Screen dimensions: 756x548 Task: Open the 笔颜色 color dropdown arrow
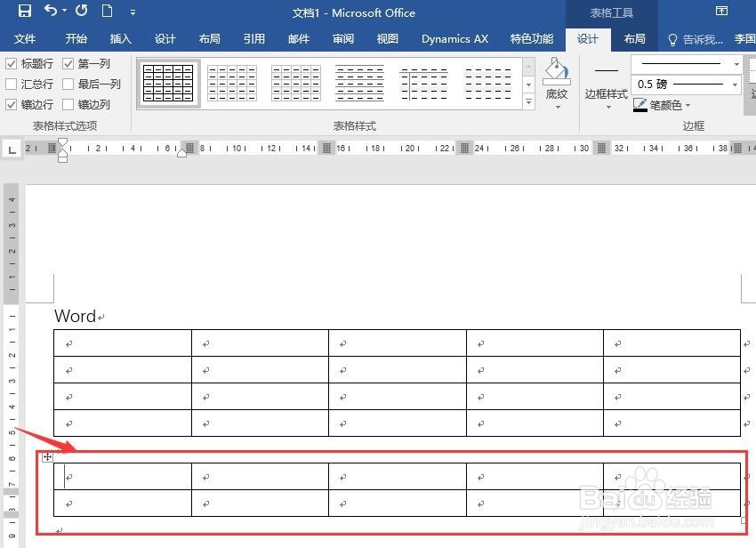(x=688, y=105)
